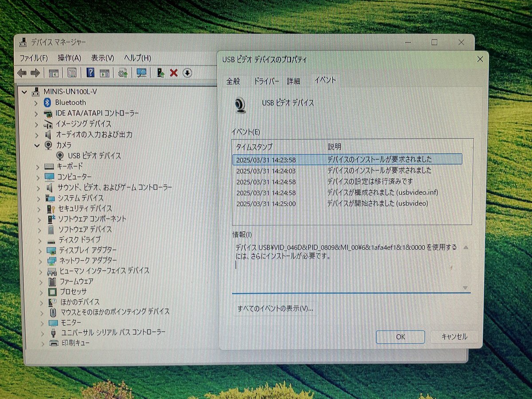Click the Properties sheet toolbar icon
The width and height of the screenshot is (532, 399).
[72, 73]
